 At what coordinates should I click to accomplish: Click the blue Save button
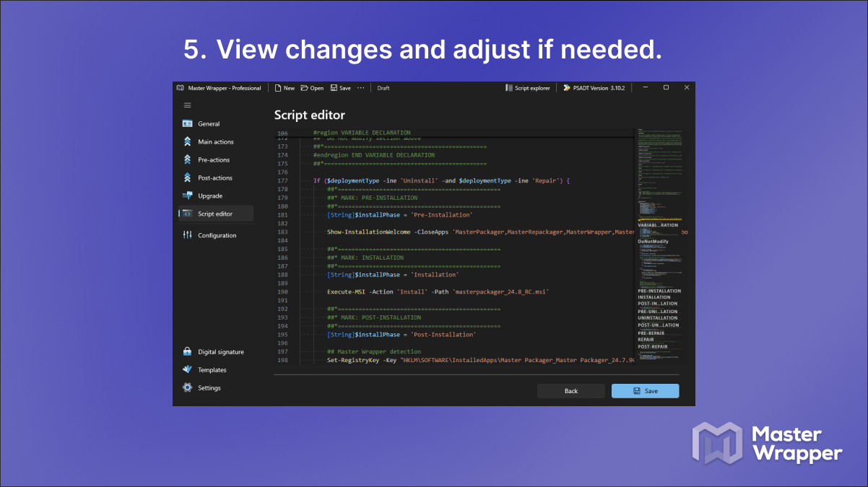645,391
